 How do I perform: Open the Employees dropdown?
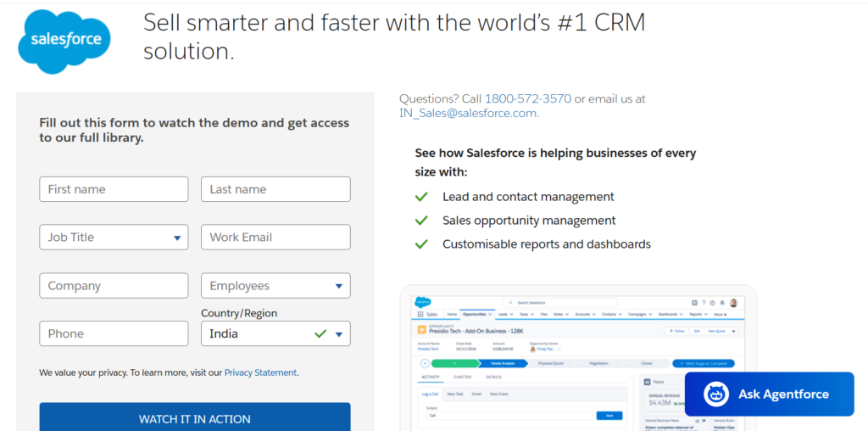(275, 286)
